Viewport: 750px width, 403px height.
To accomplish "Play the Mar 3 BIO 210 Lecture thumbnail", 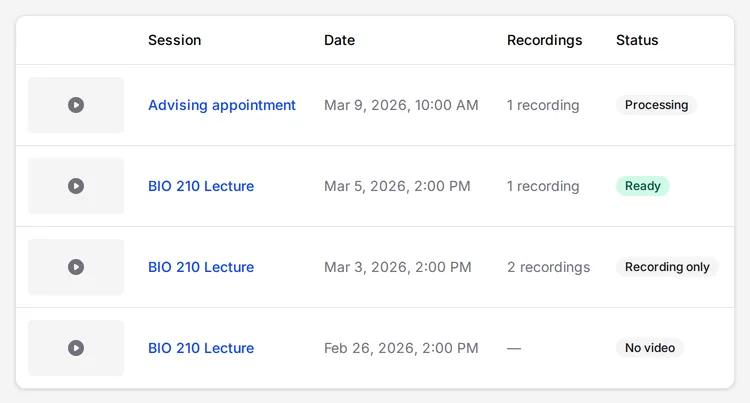I will (76, 267).
